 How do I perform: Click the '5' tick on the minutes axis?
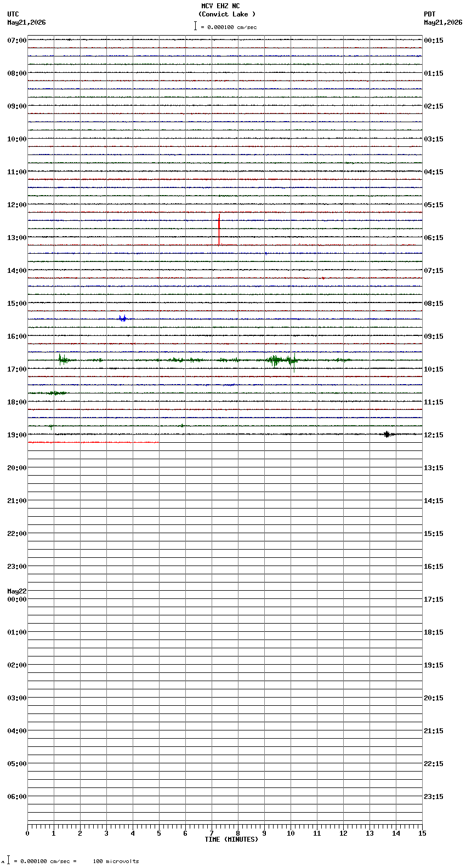pyautogui.click(x=159, y=833)
